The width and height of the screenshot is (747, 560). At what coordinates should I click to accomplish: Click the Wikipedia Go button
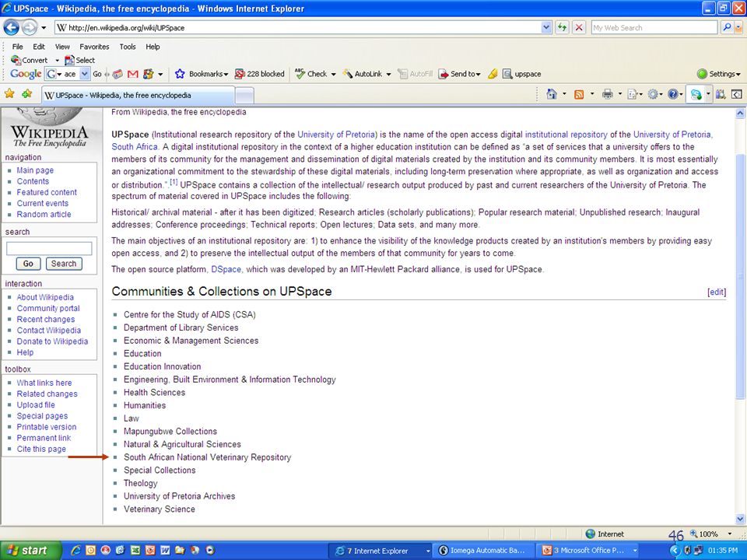point(28,264)
